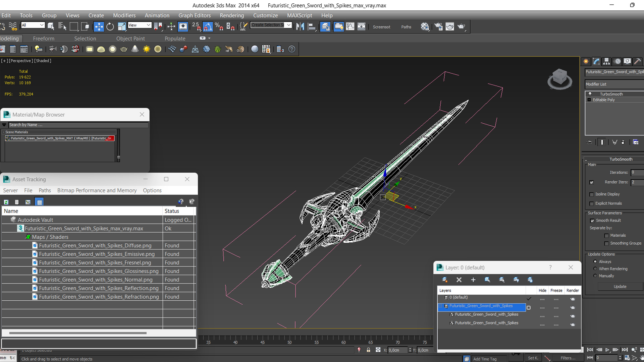Collapse the Futuristic_Green_Sword_with_Spikes layer
The height and width of the screenshot is (362, 644).
(440, 306)
